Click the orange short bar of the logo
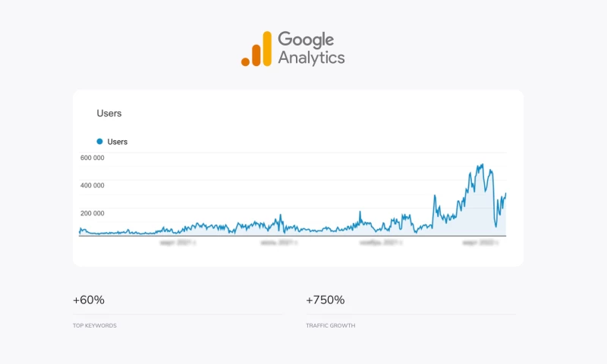 pyautogui.click(x=256, y=55)
